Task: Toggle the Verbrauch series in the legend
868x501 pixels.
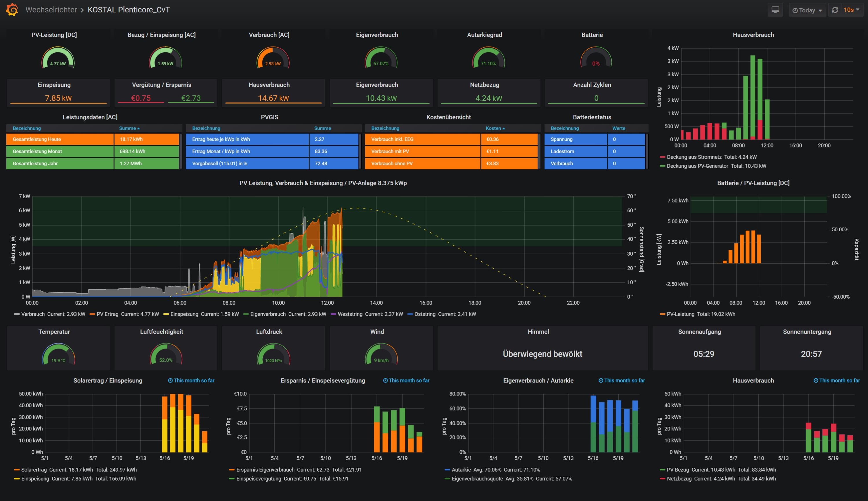Action: [x=33, y=314]
